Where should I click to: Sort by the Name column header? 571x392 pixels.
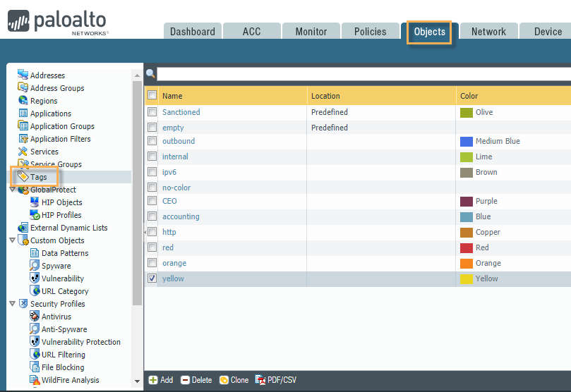pyautogui.click(x=232, y=96)
